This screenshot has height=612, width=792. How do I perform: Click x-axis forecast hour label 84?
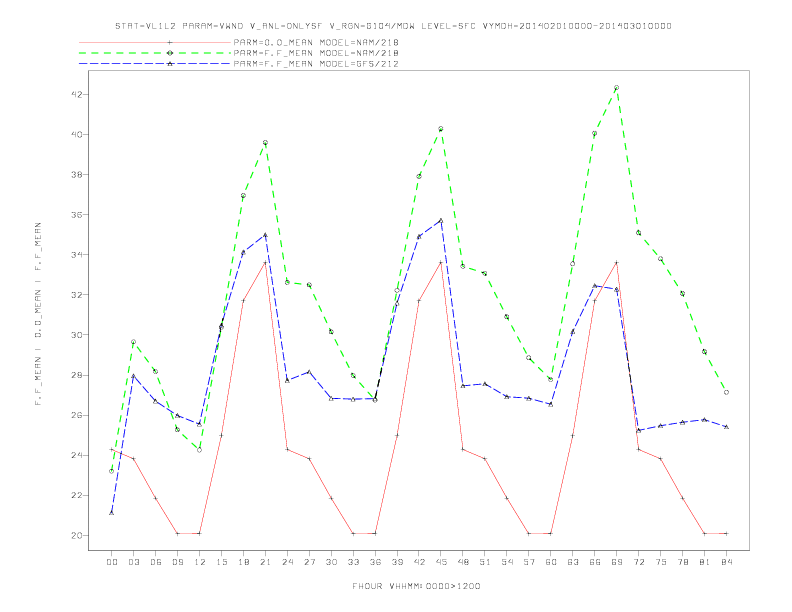click(726, 562)
